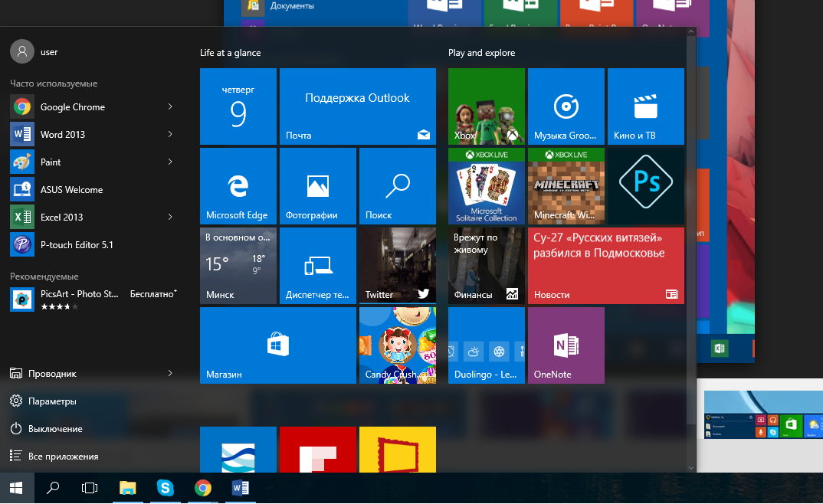Click the Start menu tiles scrollbar thumb
823x504 pixels.
[691, 231]
